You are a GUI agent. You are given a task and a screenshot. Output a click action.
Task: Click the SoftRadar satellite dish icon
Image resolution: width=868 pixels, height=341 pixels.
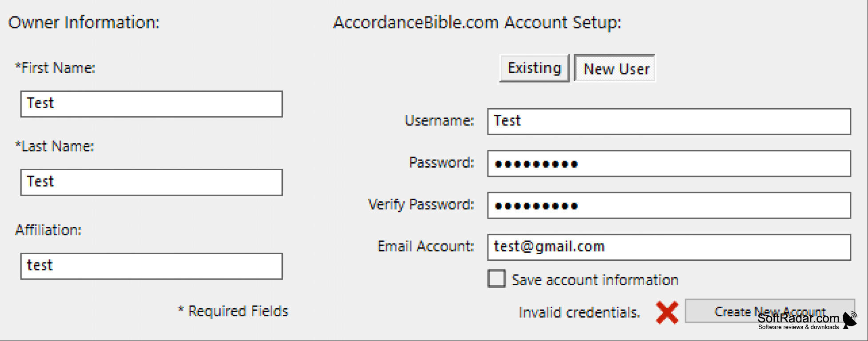850,320
